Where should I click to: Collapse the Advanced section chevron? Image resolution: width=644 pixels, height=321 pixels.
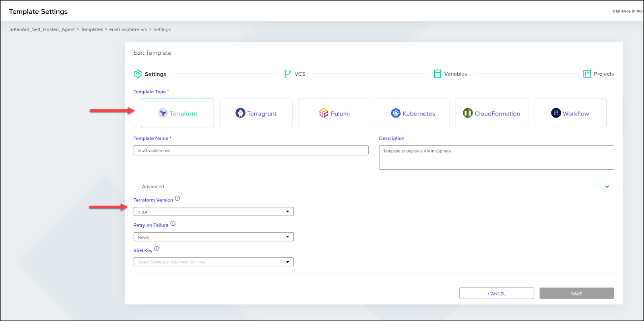[x=607, y=187]
